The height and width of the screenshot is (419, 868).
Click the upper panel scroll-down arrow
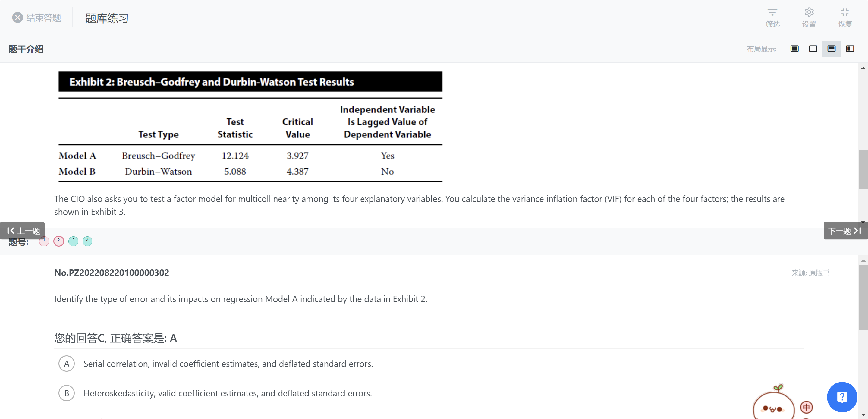[x=863, y=222]
